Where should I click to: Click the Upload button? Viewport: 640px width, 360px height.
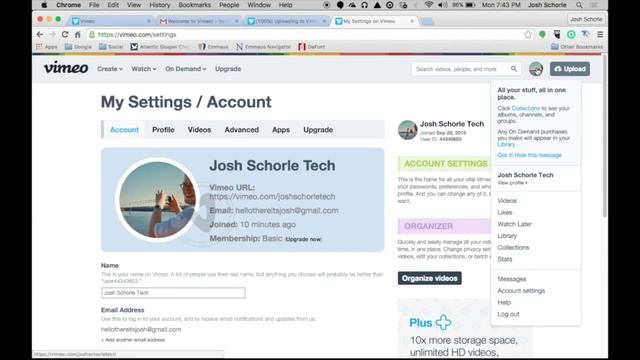click(x=570, y=69)
